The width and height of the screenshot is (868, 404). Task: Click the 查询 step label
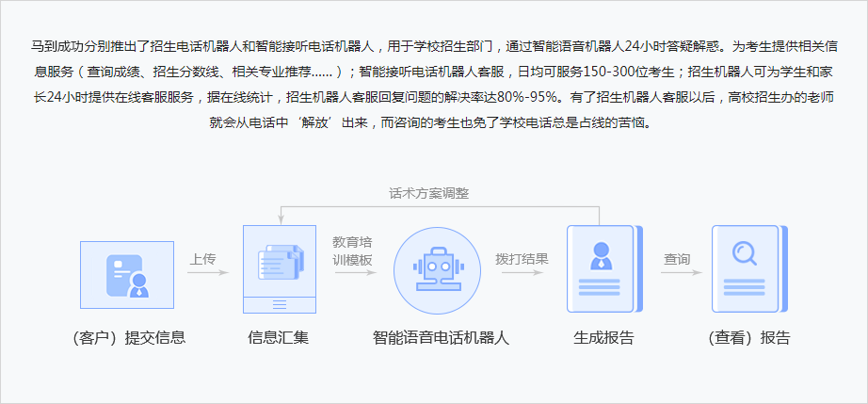point(677,258)
